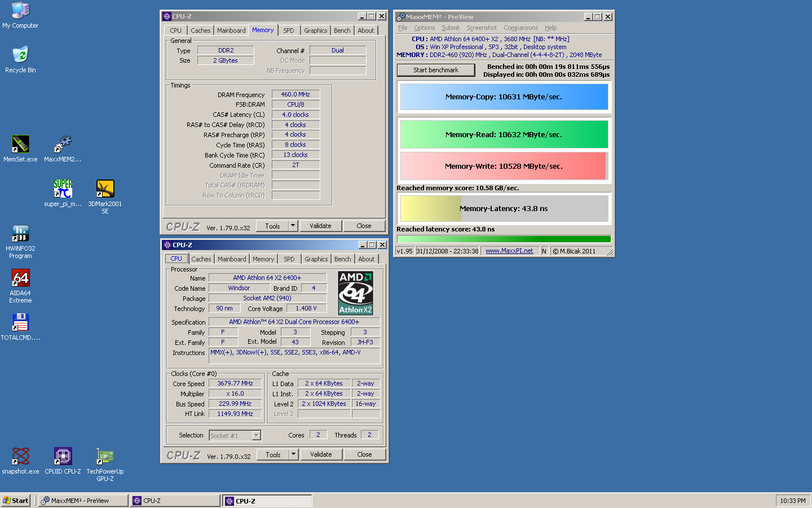Click Close button in top CPU-Z window
Viewport: 812px width, 508px height.
364,226
